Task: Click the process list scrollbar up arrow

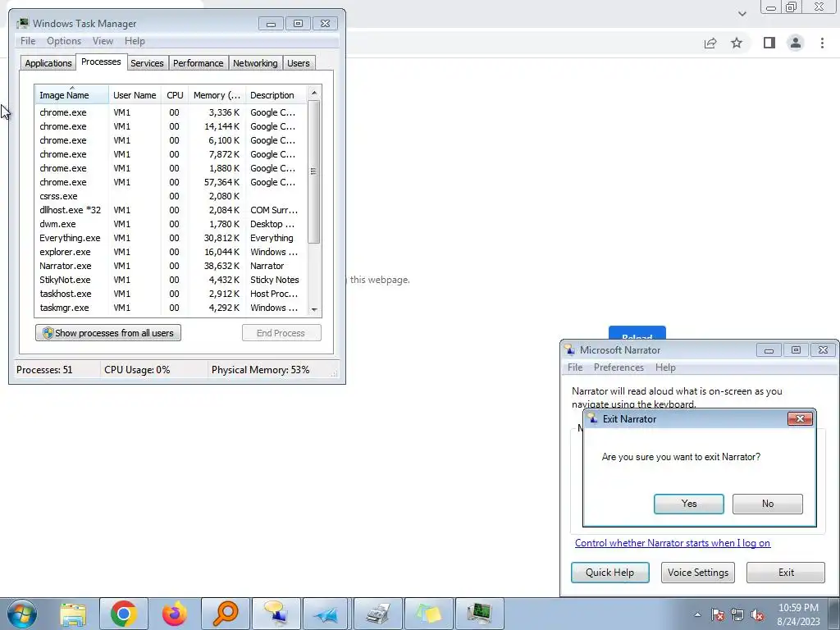Action: [x=314, y=93]
